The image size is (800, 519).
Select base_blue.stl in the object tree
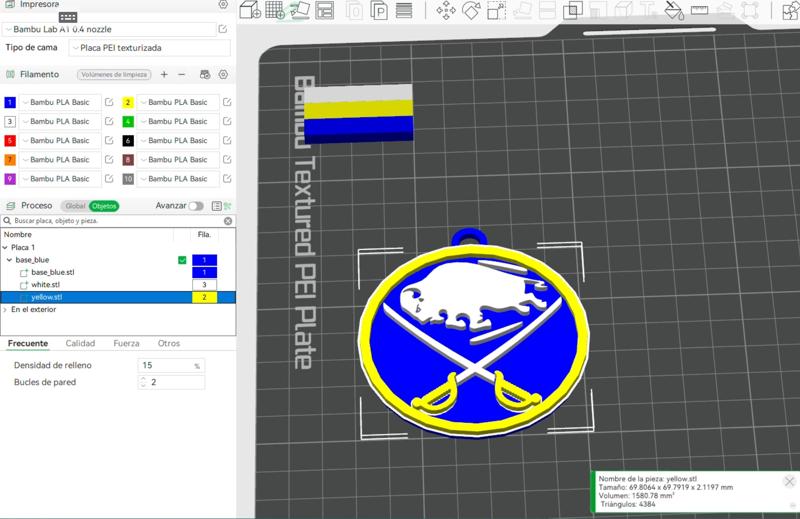[x=53, y=273]
